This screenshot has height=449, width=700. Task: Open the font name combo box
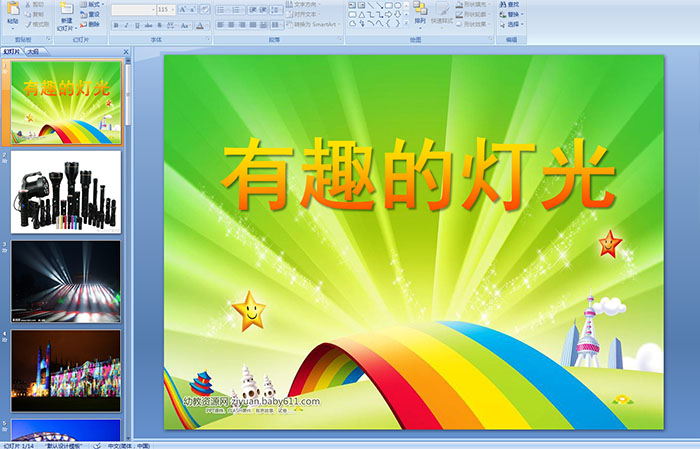[x=133, y=9]
